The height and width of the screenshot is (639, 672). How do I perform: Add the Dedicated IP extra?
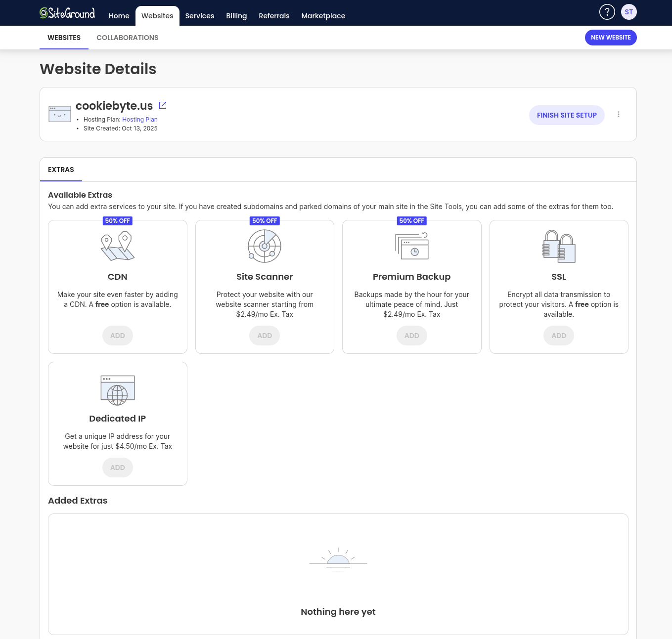point(118,468)
